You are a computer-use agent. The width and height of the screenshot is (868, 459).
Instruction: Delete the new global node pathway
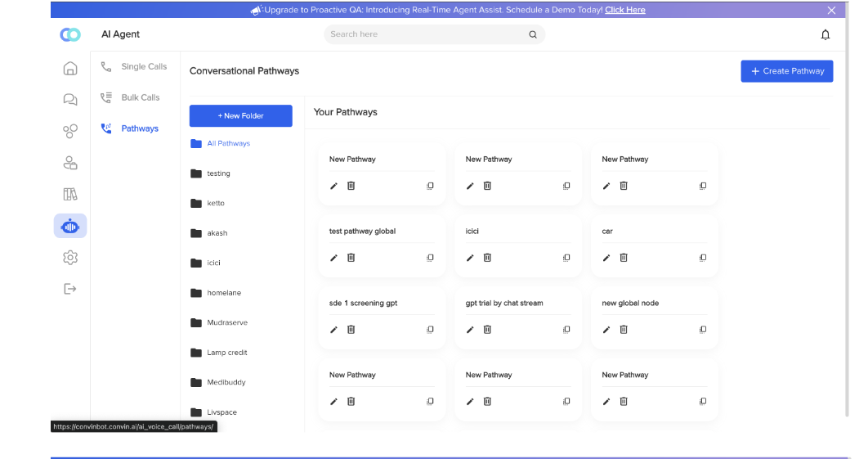(x=624, y=329)
